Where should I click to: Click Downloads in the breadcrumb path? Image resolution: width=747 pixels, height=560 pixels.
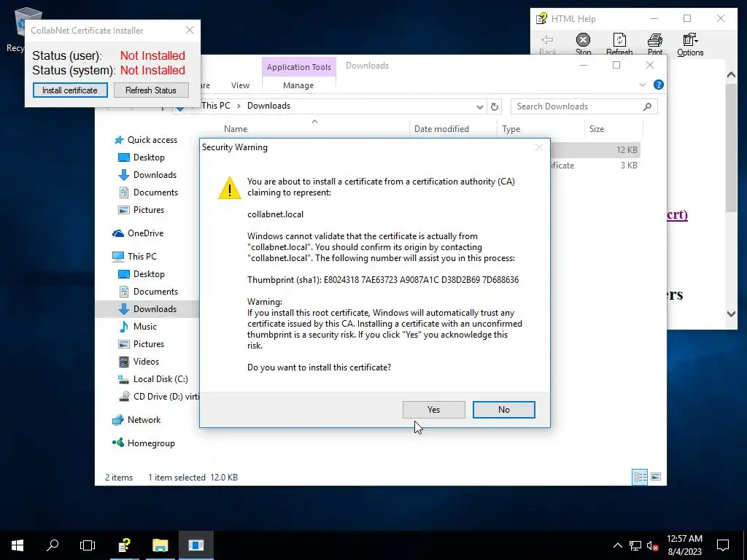[268, 106]
